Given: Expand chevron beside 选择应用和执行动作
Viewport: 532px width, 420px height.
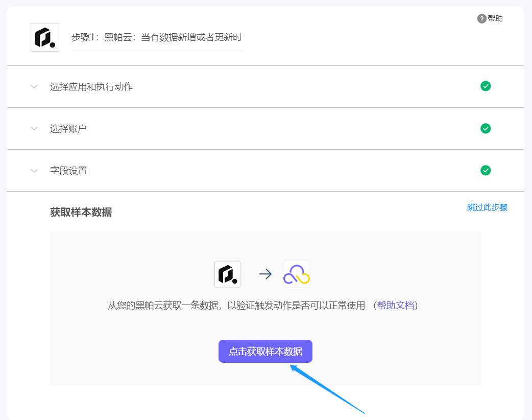Looking at the screenshot, I should pyautogui.click(x=34, y=86).
